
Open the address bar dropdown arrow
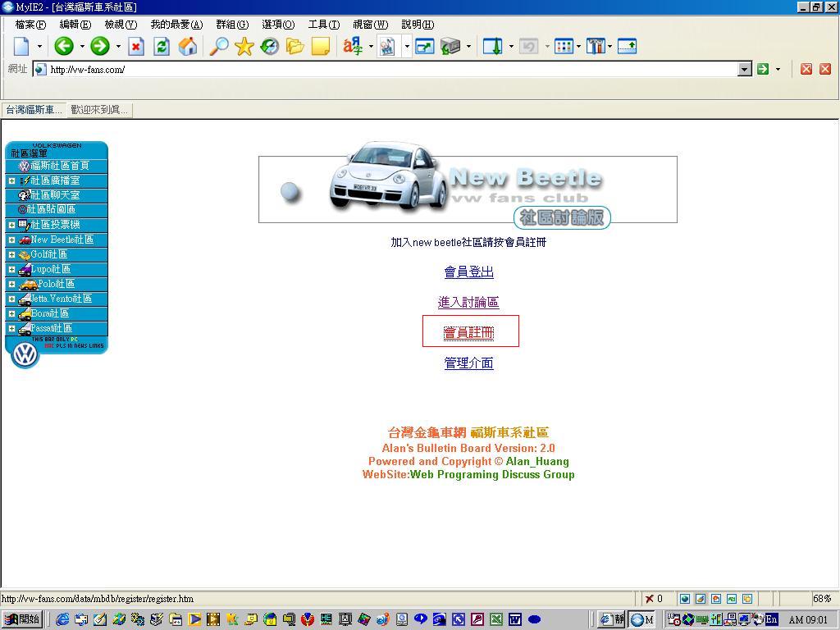coord(744,69)
